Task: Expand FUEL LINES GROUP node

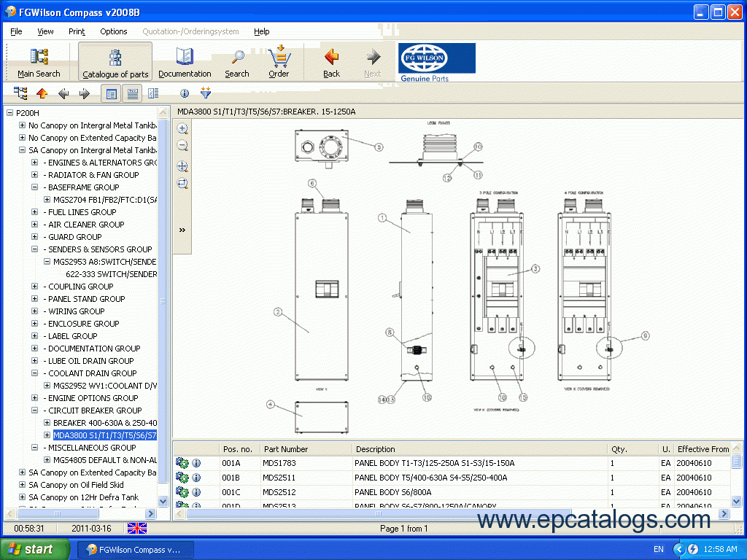Action: pos(35,212)
